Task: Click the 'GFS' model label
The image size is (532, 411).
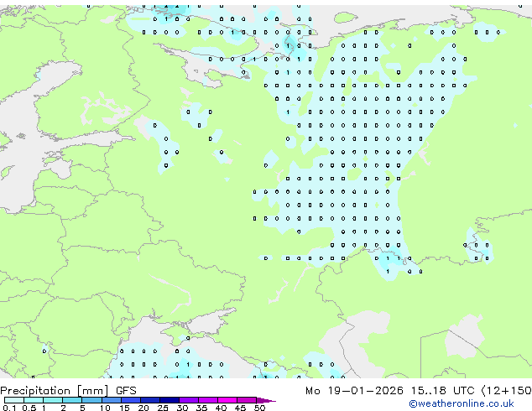Action: [x=126, y=391]
